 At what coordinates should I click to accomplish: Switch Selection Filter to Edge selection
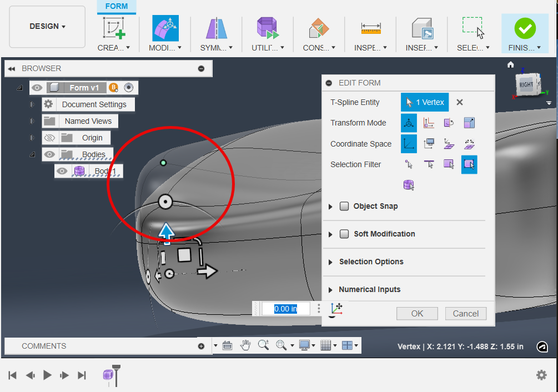click(429, 164)
